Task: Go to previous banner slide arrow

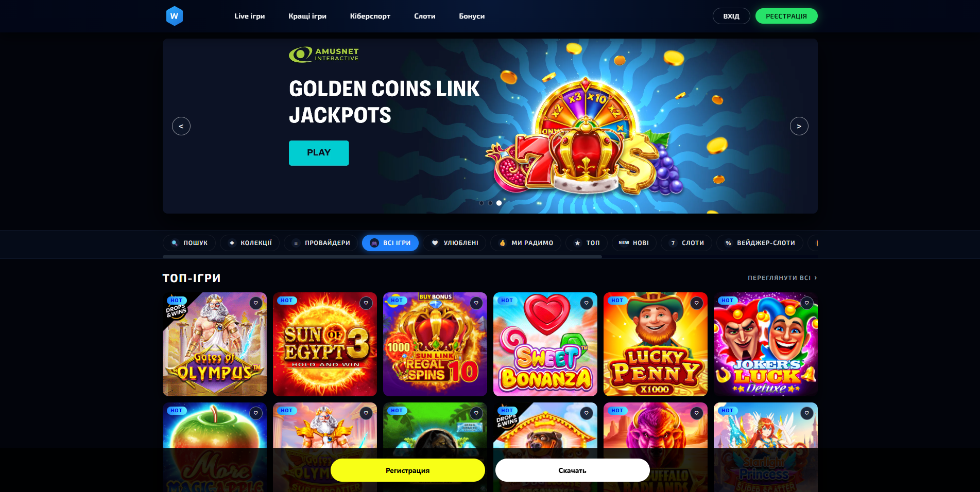Action: tap(181, 126)
